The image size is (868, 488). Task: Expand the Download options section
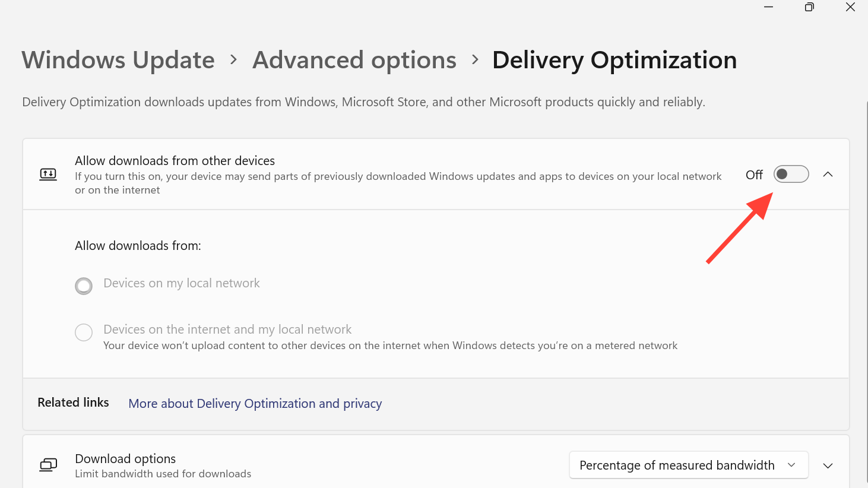pyautogui.click(x=828, y=465)
